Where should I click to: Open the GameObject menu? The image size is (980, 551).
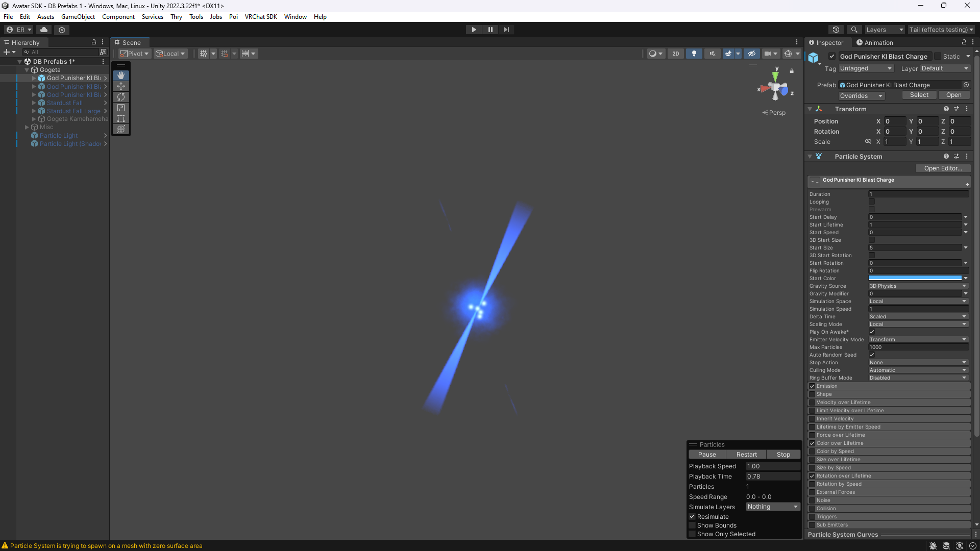(78, 17)
